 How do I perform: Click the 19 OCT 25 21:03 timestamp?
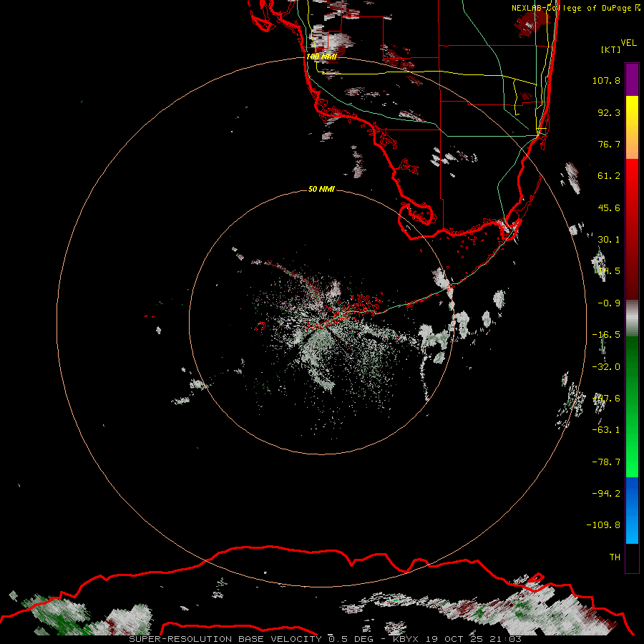point(474,639)
